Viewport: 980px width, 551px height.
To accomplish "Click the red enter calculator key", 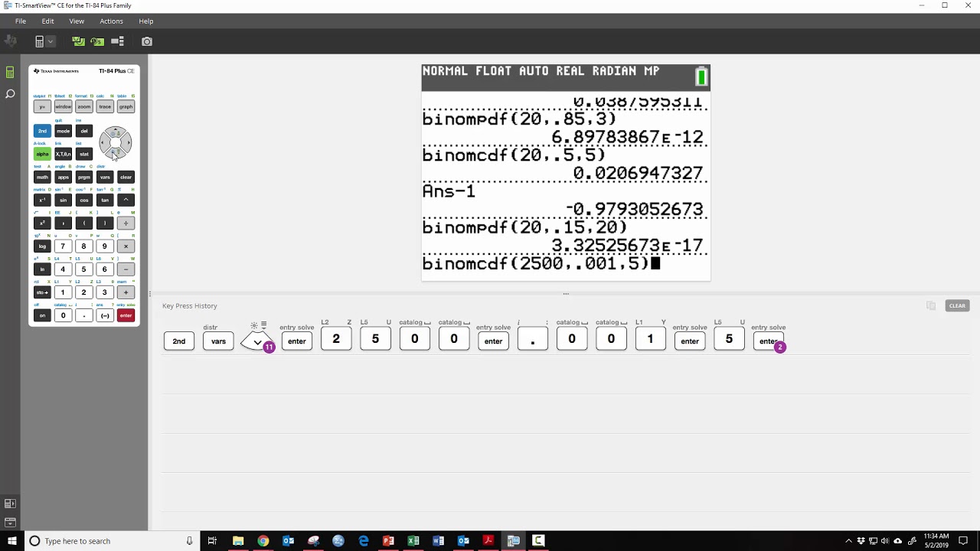I will click(x=126, y=315).
